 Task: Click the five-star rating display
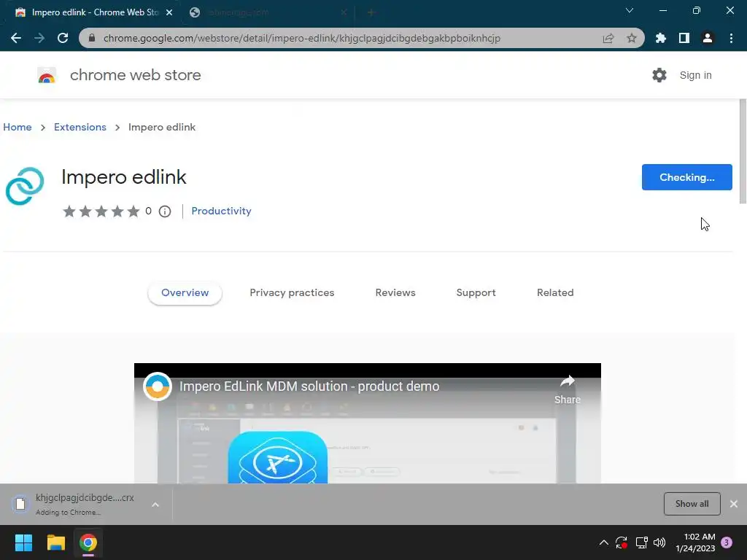click(x=101, y=211)
